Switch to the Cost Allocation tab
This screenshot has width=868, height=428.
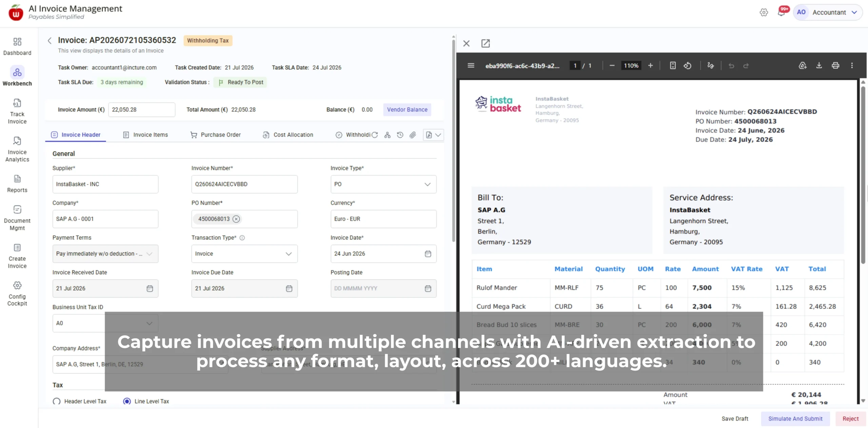coord(288,135)
